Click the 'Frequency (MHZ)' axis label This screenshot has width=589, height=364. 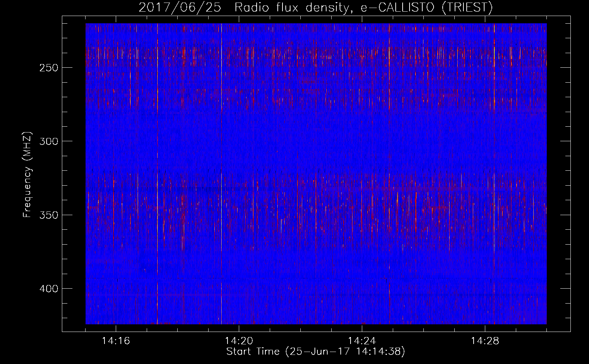pyautogui.click(x=27, y=175)
